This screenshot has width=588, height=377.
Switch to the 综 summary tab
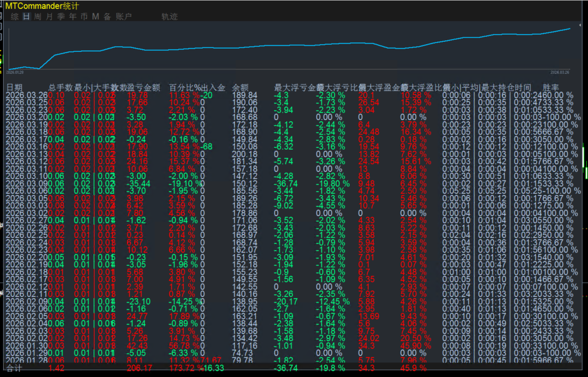tap(15, 16)
